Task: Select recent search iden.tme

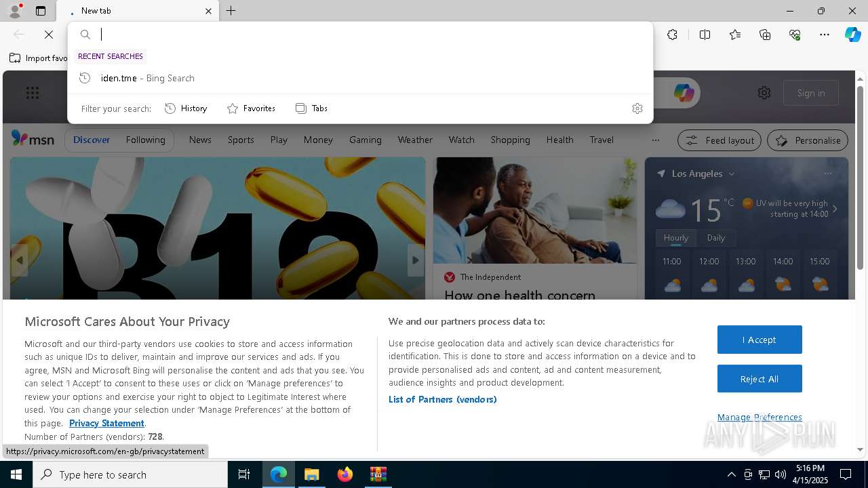Action: [360, 78]
